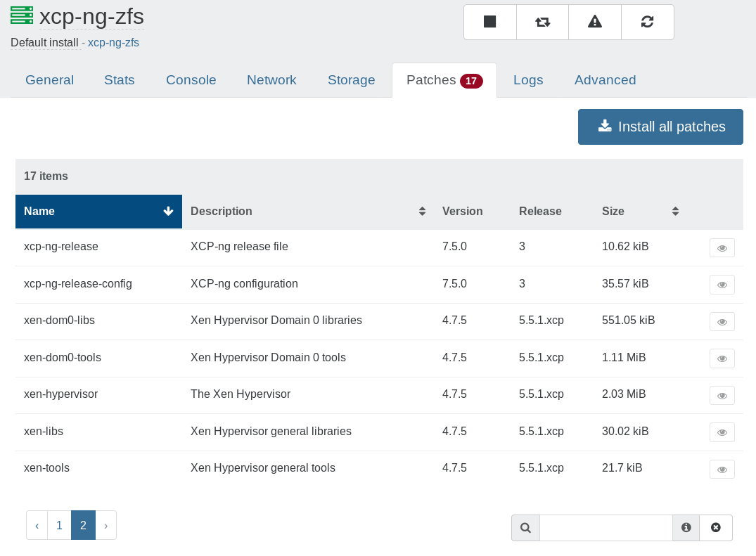
Task: Click the 21.7 kiB size value
Action: tap(622, 468)
